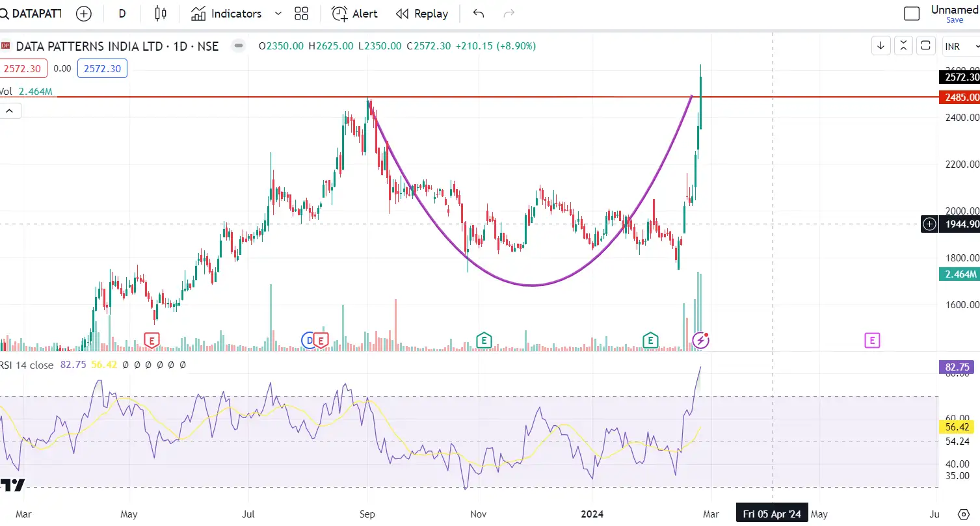
Task: Start bar Replay mode
Action: point(421,13)
